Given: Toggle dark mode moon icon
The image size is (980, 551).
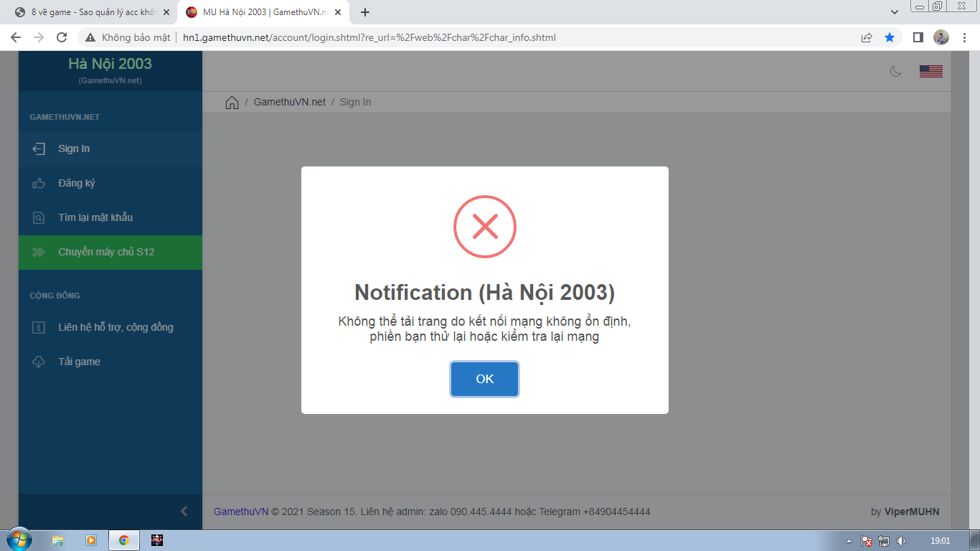Looking at the screenshot, I should point(895,71).
